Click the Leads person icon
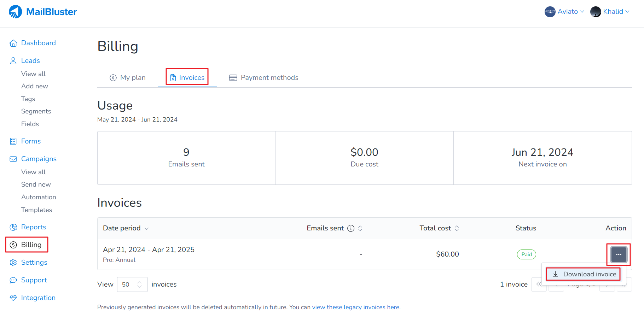Screen dimensions: 644x323 [x=13, y=61]
